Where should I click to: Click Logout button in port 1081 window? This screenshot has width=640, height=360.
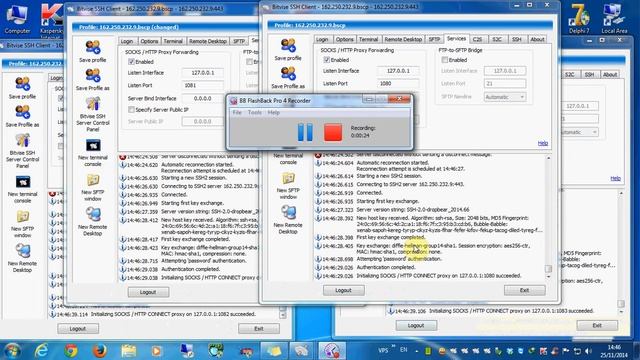tap(148, 292)
